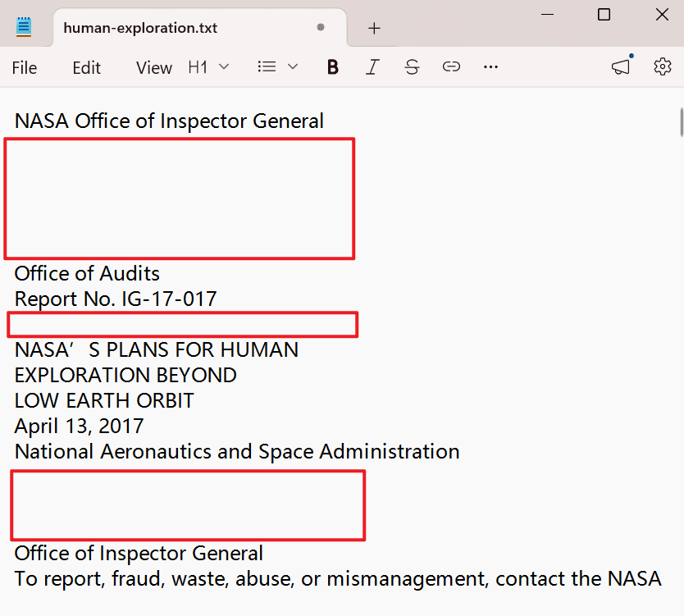Viewport: 684px width, 616px height.
Task: Open Notepad settings gear
Action: point(662,66)
